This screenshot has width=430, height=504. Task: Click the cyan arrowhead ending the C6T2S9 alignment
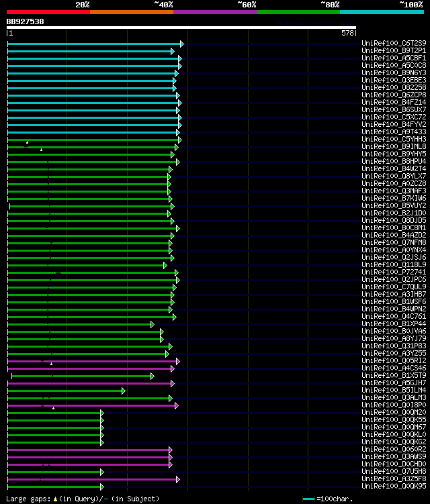tap(182, 44)
